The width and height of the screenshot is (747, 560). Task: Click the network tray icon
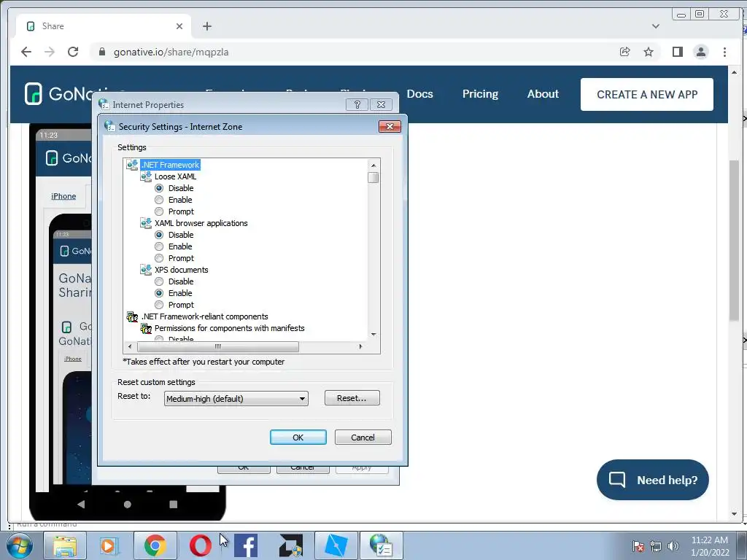point(656,546)
